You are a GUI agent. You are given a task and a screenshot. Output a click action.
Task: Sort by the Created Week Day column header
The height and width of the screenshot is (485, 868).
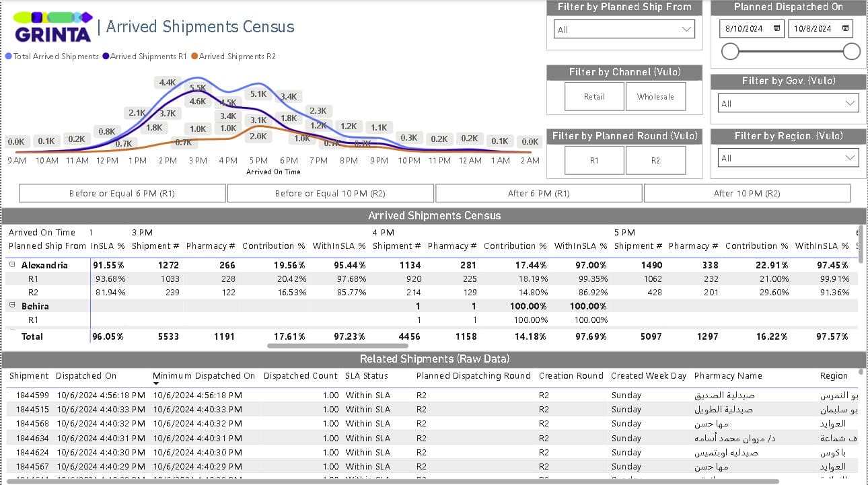648,376
